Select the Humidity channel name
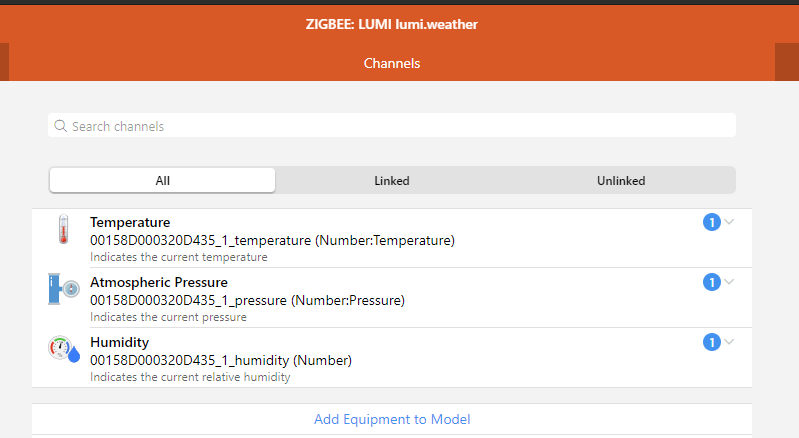Viewport: 799px width, 438px height. [x=119, y=342]
